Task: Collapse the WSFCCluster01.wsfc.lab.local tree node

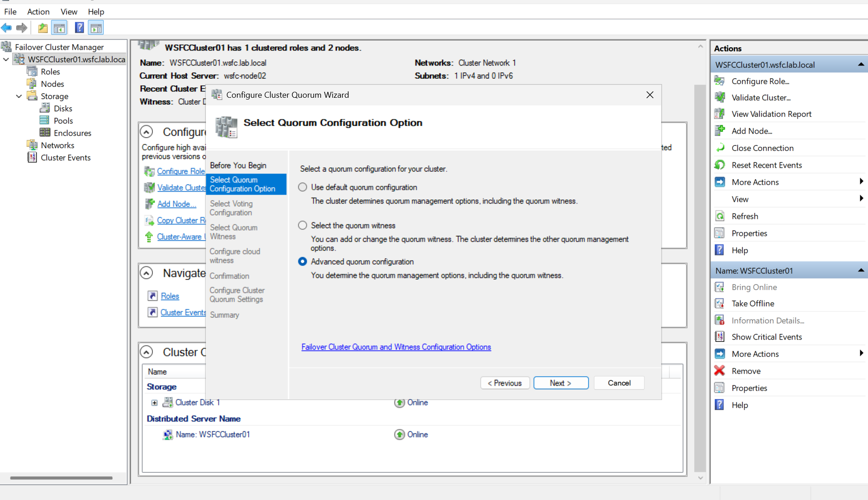Action: 6,59
